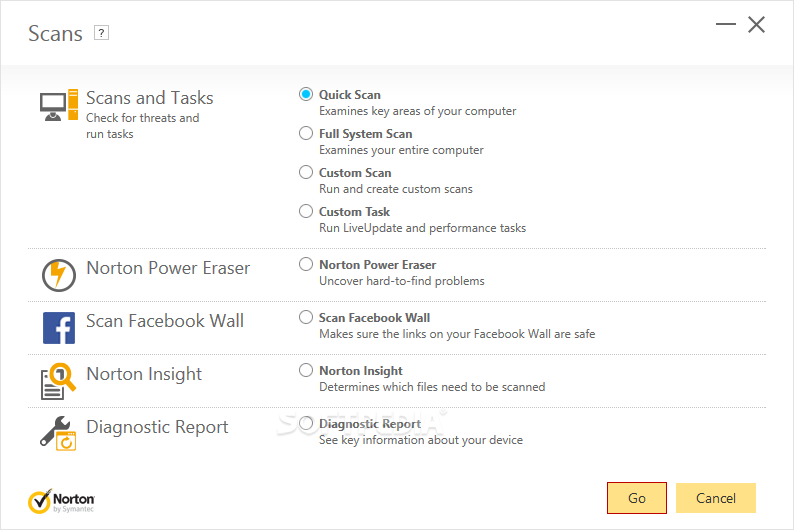
Task: Select the Full System Scan option
Action: [306, 133]
